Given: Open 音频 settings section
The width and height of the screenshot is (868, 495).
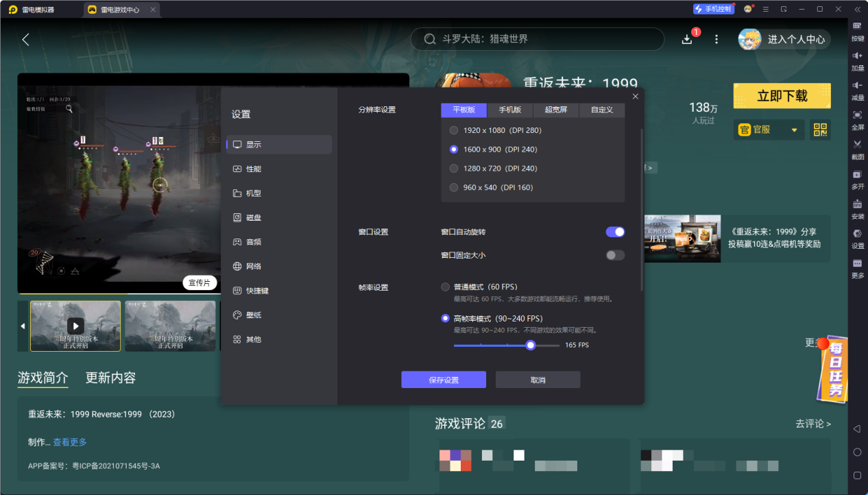Looking at the screenshot, I should coord(279,242).
